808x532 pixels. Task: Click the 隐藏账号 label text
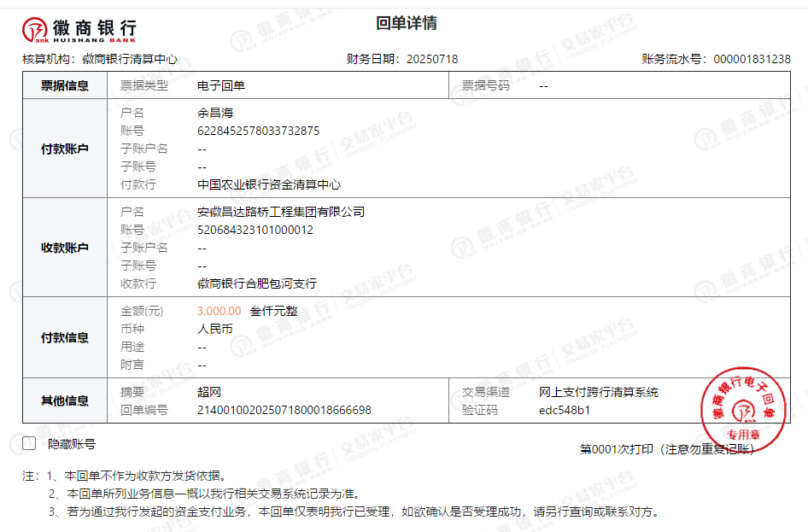pyautogui.click(x=72, y=444)
